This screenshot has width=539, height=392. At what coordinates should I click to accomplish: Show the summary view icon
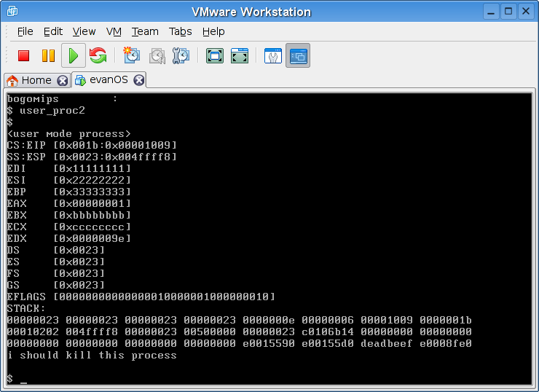tap(272, 55)
